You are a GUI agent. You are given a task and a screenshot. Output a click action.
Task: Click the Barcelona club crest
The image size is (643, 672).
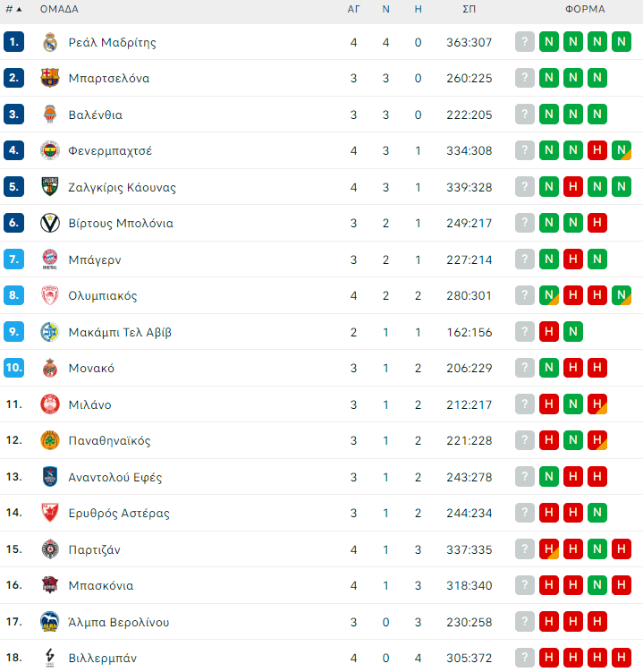click(50, 78)
